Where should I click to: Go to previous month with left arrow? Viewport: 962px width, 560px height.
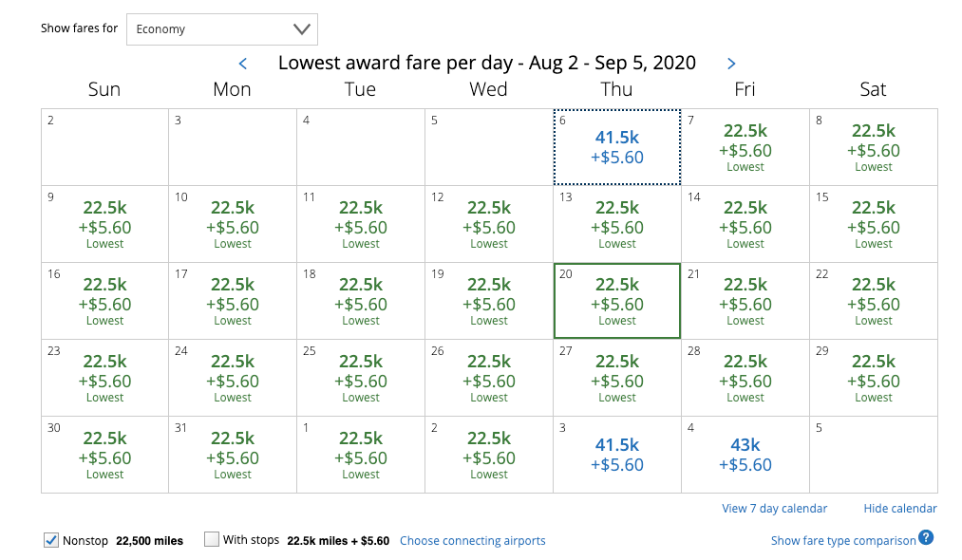click(x=243, y=64)
